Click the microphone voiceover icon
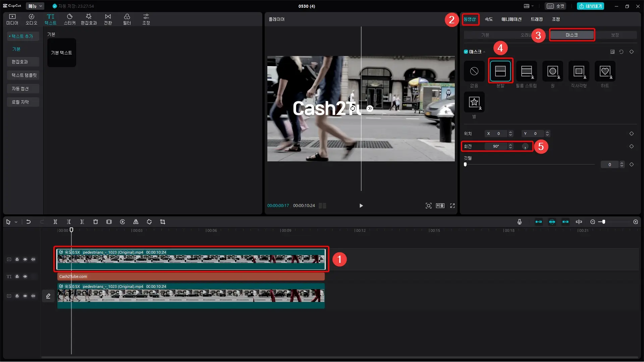644x362 pixels. (x=520, y=222)
